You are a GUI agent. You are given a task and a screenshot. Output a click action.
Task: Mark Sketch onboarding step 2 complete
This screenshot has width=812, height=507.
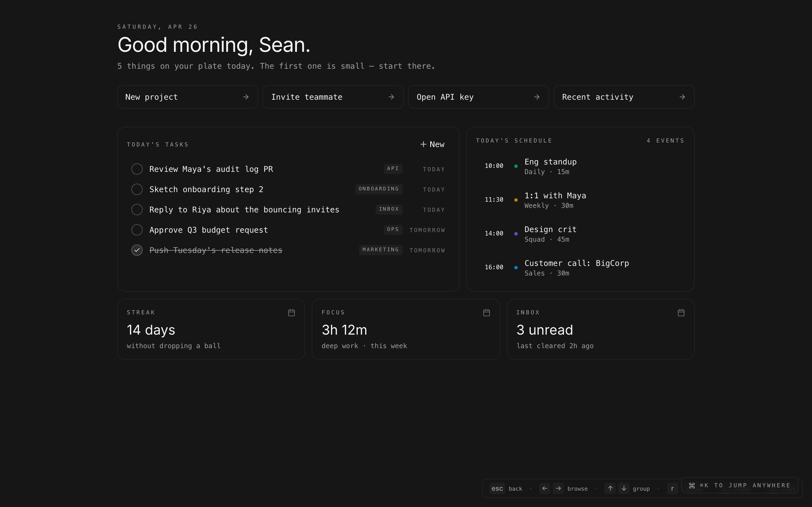click(x=137, y=189)
